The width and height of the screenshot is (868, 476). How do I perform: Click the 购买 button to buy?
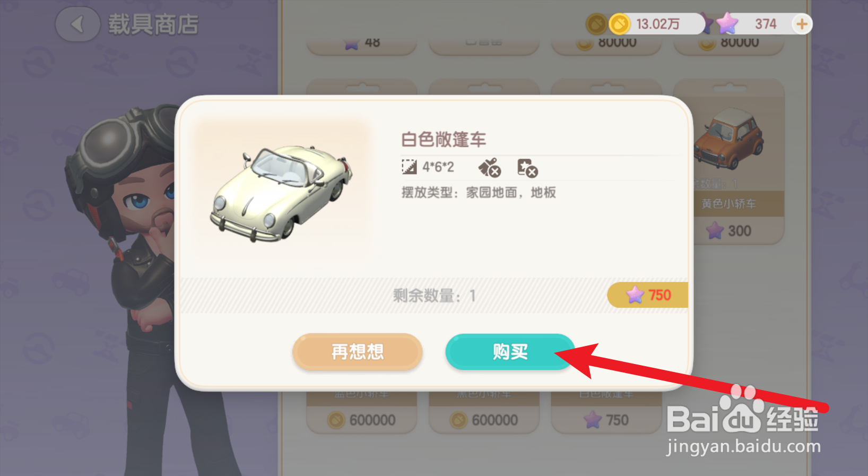(510, 352)
